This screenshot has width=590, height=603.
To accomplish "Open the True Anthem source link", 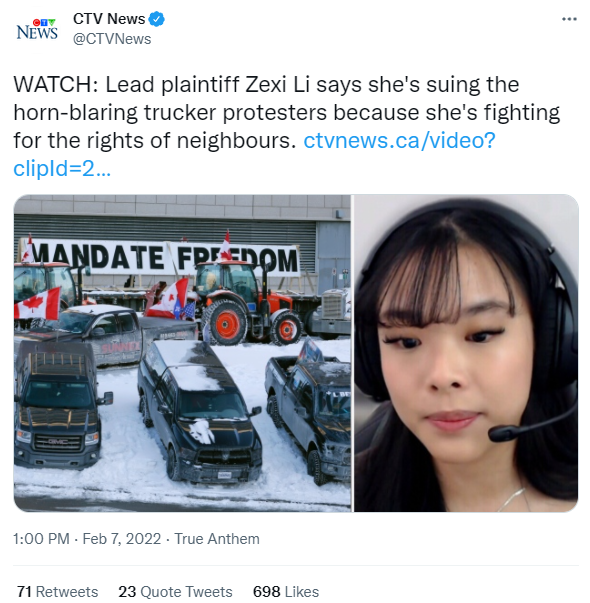I will (217, 539).
